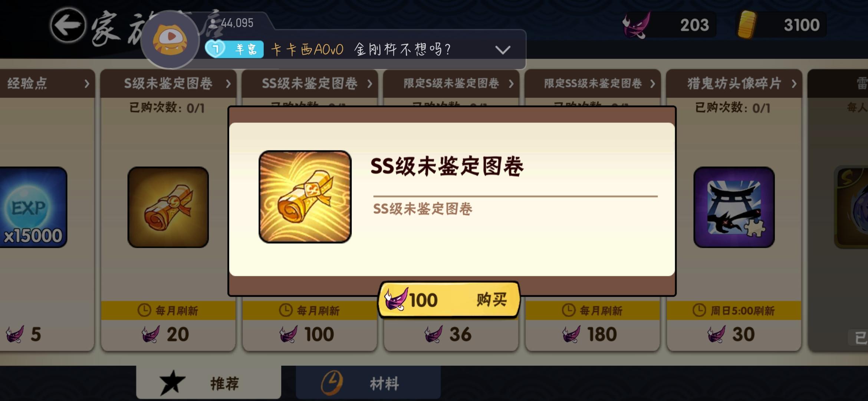Click the 100 购买 purchase button
Image resolution: width=868 pixels, height=401 pixels.
[449, 299]
